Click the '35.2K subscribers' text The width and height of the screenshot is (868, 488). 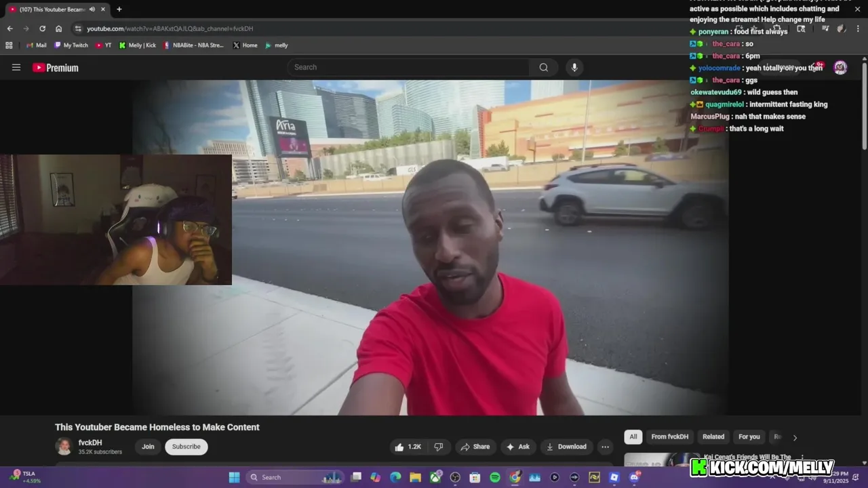100,452
